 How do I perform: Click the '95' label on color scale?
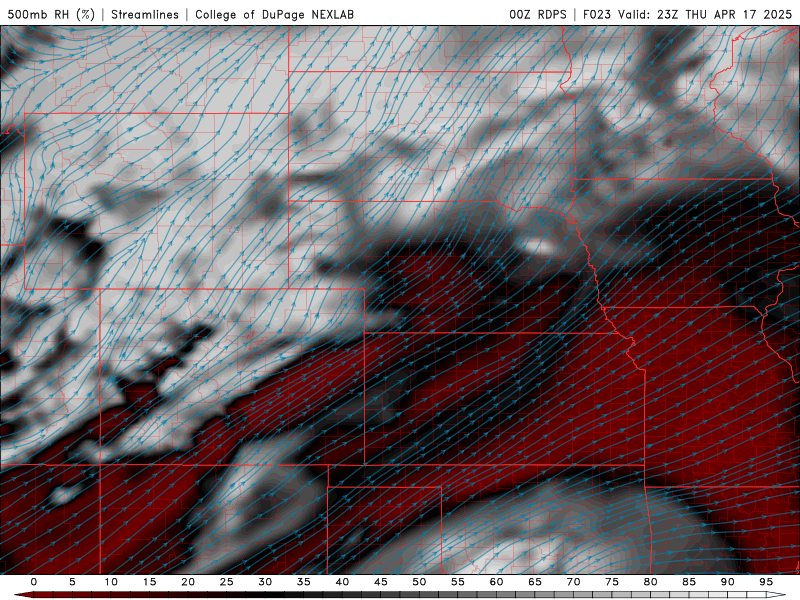[766, 582]
